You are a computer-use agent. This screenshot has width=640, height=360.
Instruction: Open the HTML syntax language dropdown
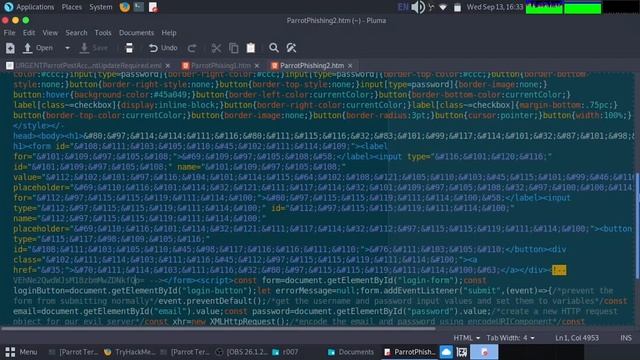pos(467,338)
